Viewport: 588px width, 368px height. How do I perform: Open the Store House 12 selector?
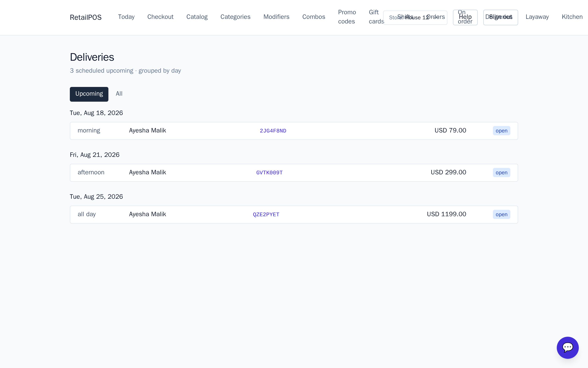point(415,17)
